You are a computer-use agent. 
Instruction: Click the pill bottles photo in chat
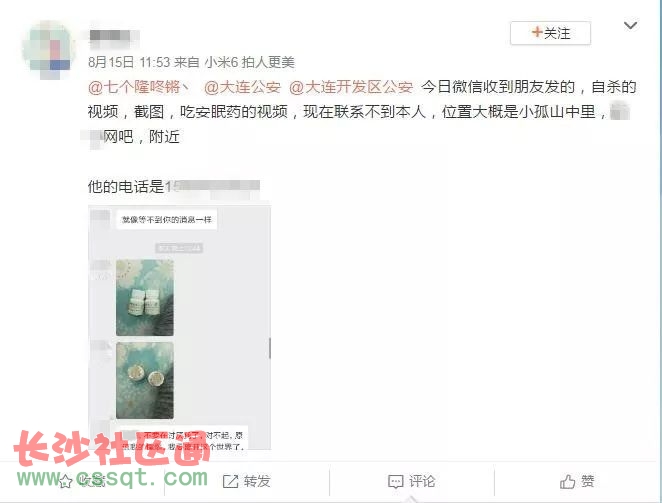(145, 298)
